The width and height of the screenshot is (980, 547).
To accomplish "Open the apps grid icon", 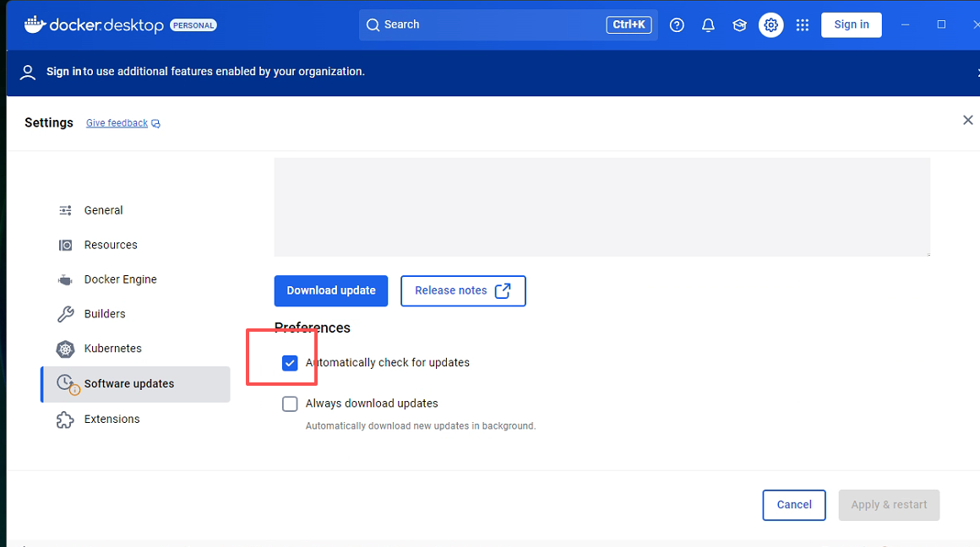I will tap(803, 25).
